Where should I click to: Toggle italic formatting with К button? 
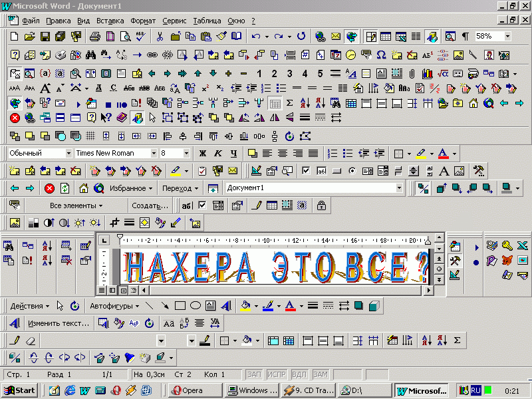(x=218, y=154)
